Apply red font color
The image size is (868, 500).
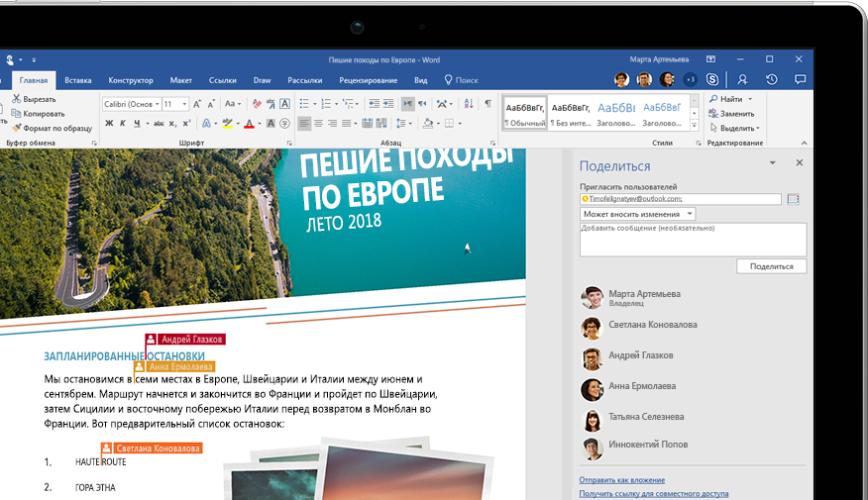tap(249, 124)
